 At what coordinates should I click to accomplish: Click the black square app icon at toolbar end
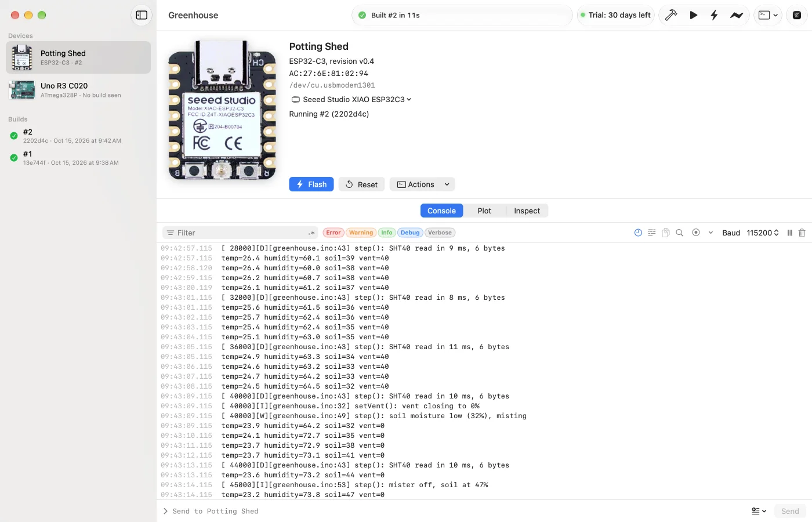pyautogui.click(x=797, y=15)
